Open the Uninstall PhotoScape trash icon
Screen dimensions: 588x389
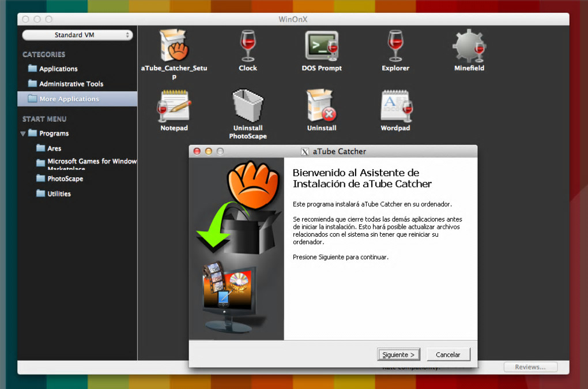(x=248, y=106)
